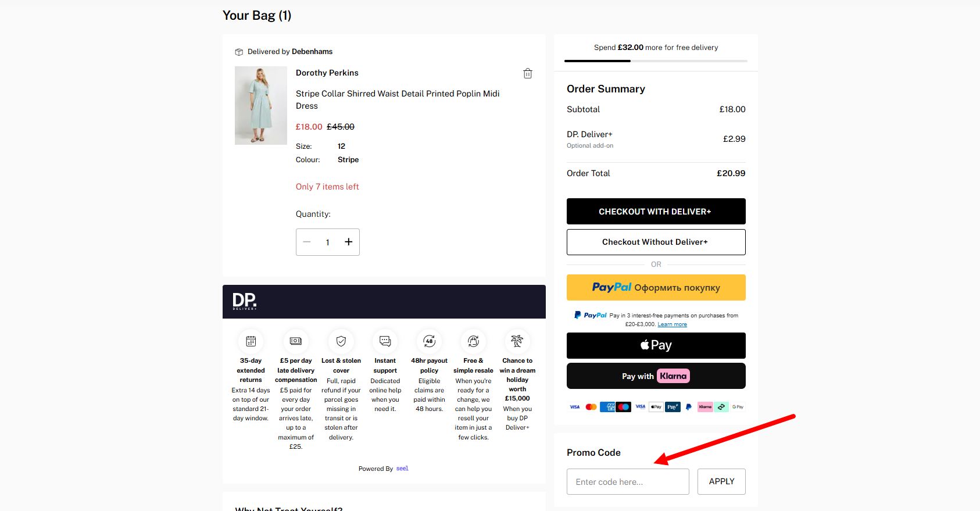Click the 'Your Bag (1)' heading
Viewport: 980px width, 511px height.
(257, 16)
